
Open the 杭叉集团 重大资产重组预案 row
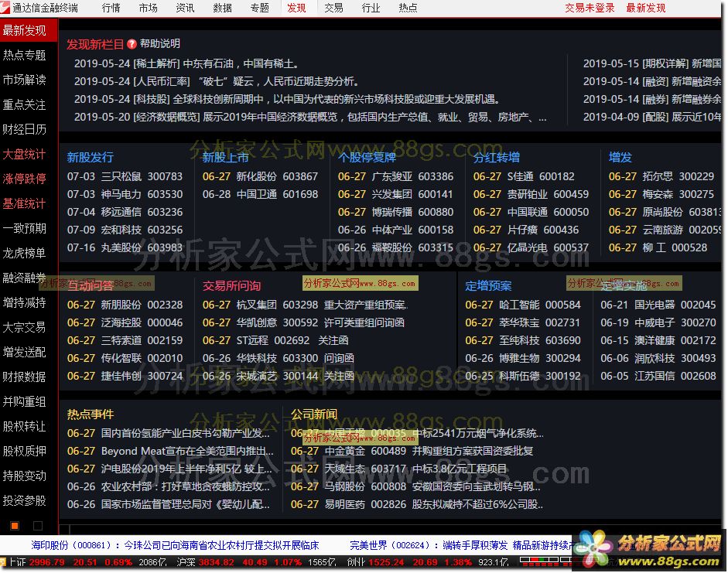pos(305,305)
